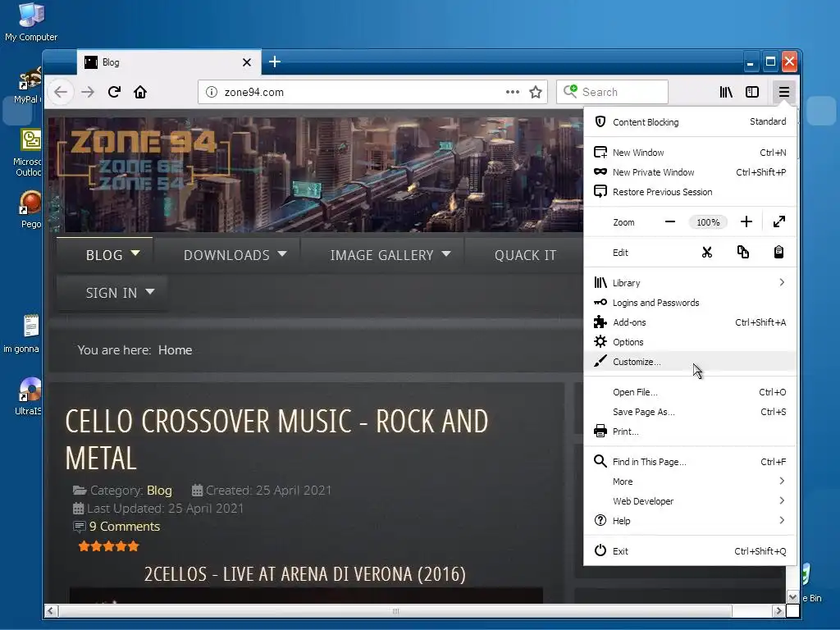Open a New Private Window
The height and width of the screenshot is (630, 840).
tap(690, 172)
